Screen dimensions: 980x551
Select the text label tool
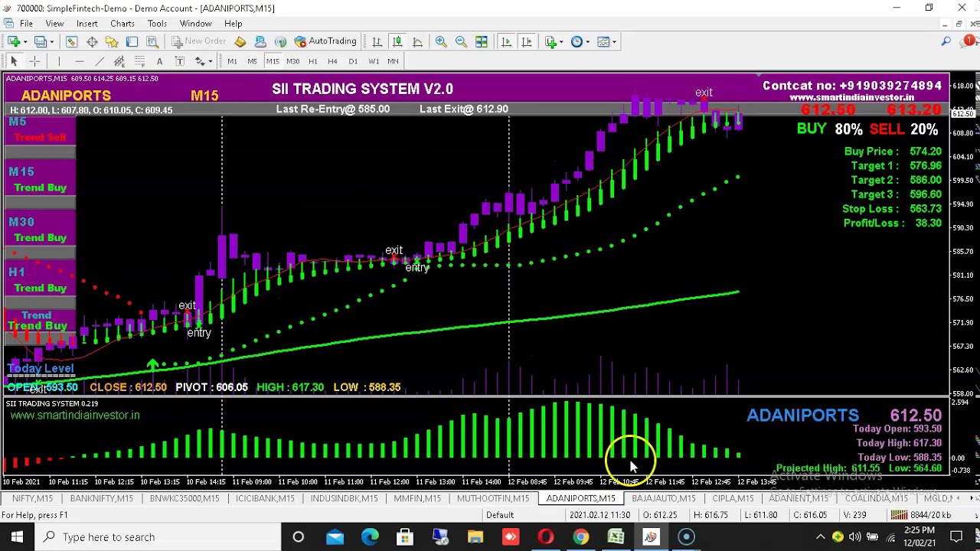tap(179, 61)
